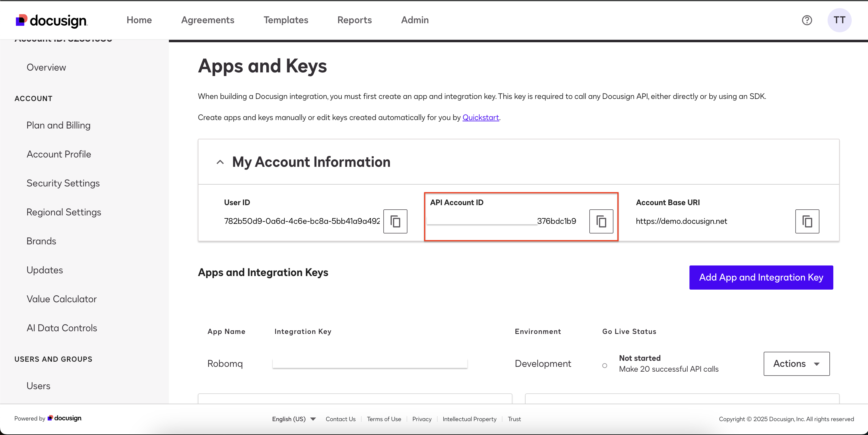The image size is (868, 435).
Task: Open the English (US) language dropdown
Action: pos(294,419)
